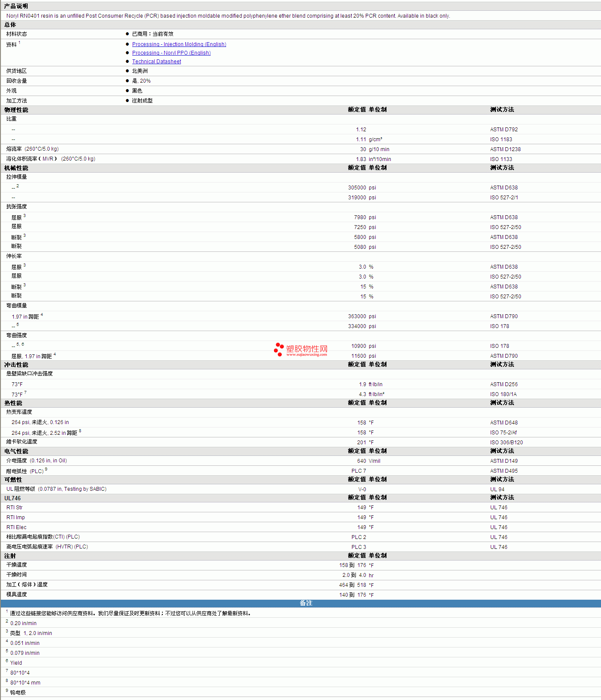Click the ASTM D792 test method

tap(504, 130)
